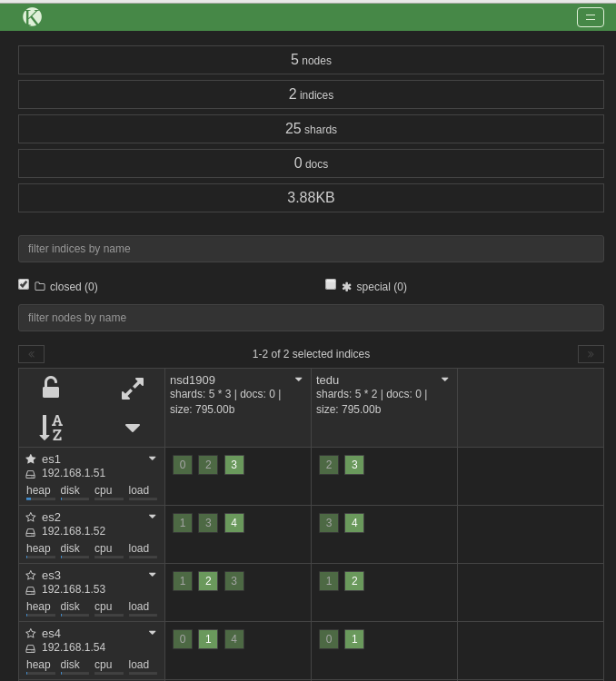Select nsd1909 primary shard 4 on es2

coord(234,523)
